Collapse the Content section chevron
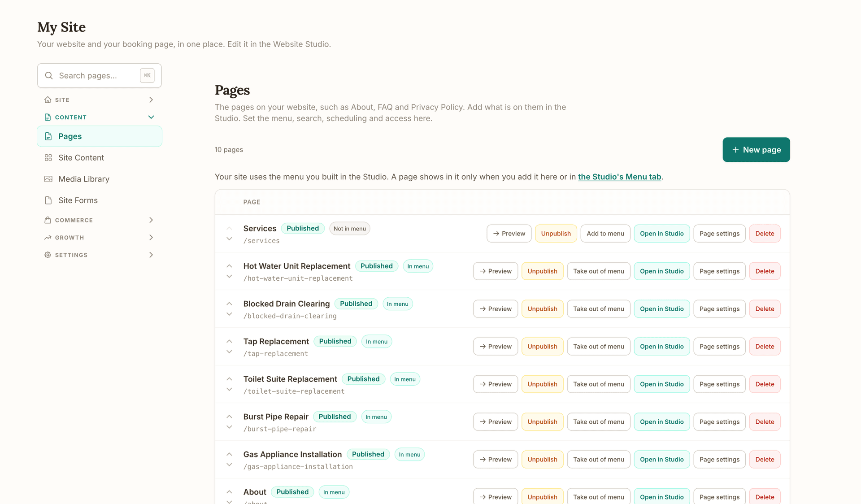This screenshot has width=861, height=504. click(x=151, y=117)
